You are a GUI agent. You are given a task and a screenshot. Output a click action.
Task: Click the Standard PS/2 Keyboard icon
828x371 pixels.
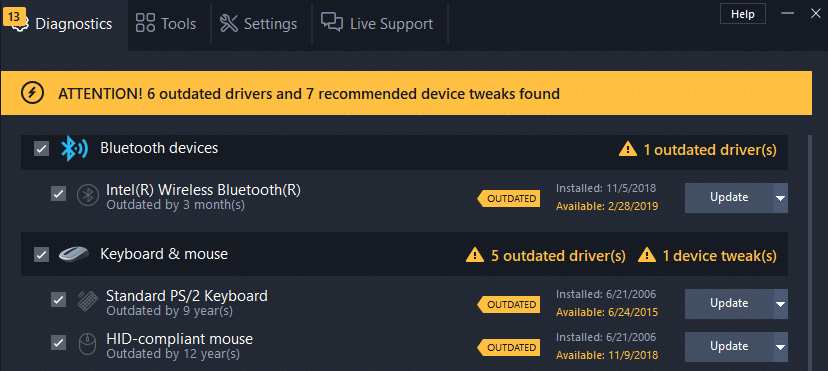[87, 301]
